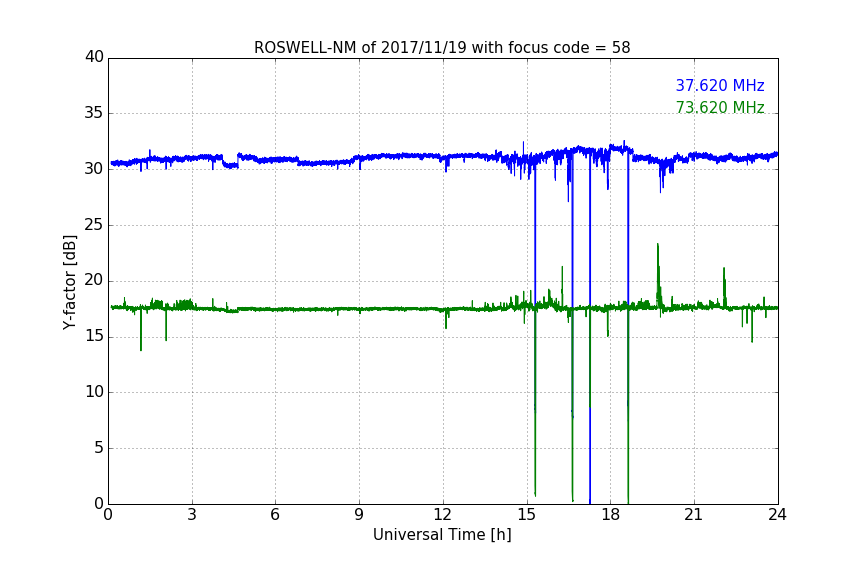Click the plot title ROSWELL-NM of 2017/11/19
This screenshot has height=576, width=864.
442,47
